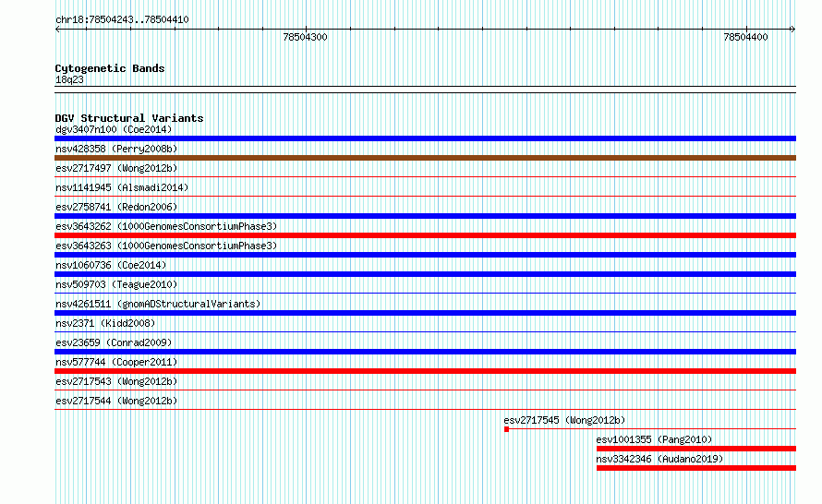Open variant esv2717497 (Wong2012b)
The image size is (822, 504).
(x=116, y=168)
